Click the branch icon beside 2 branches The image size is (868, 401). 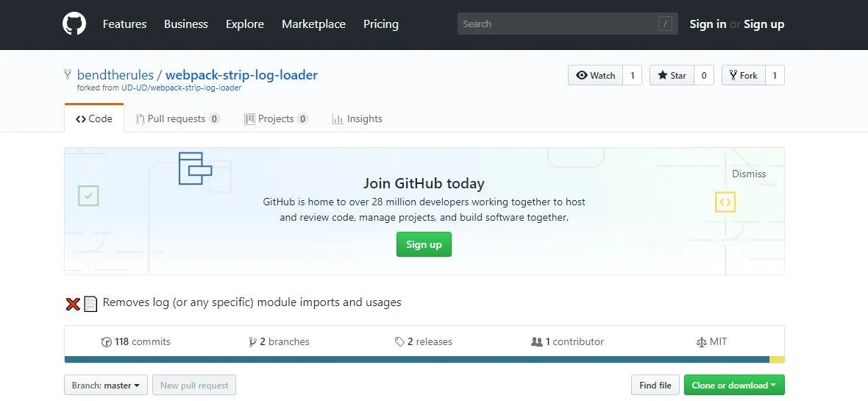click(x=253, y=341)
